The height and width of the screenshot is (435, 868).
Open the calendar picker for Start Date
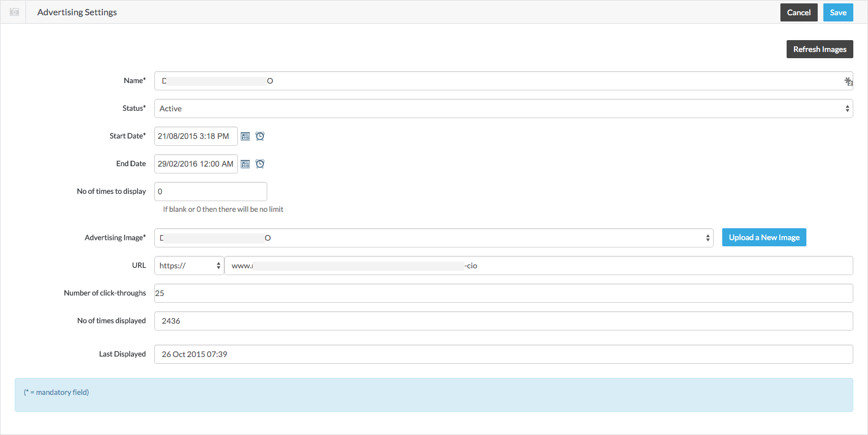pyautogui.click(x=245, y=136)
